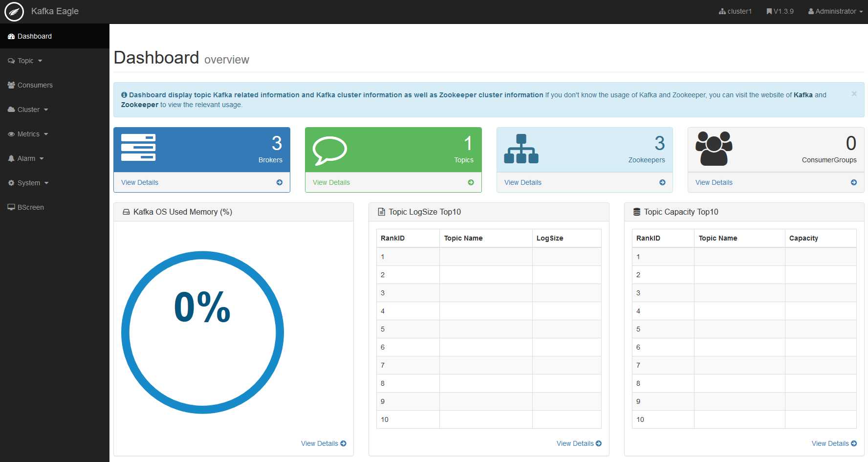
Task: Dismiss the blue info alert banner
Action: point(854,94)
